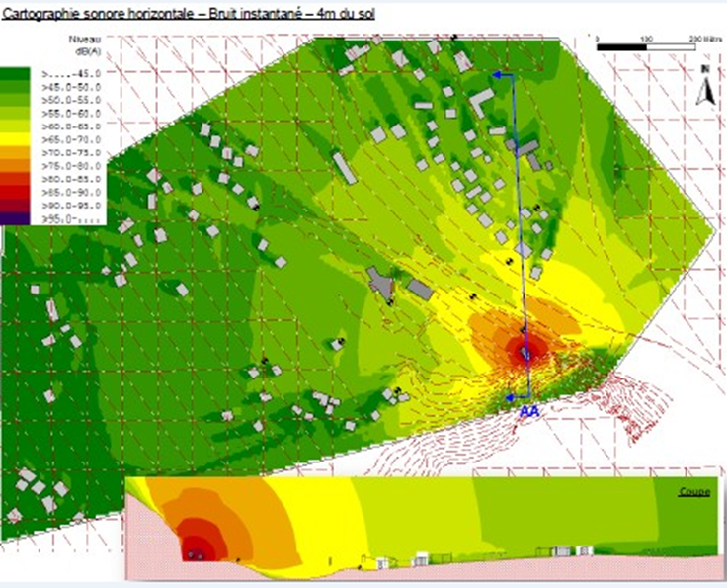This screenshot has height=588, width=727.
Task: Select the legend swatch for >90.0-95.0
Action: (15, 206)
